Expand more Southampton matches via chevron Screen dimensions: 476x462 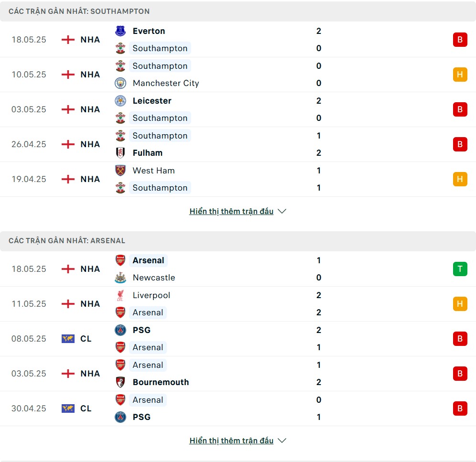(x=282, y=211)
